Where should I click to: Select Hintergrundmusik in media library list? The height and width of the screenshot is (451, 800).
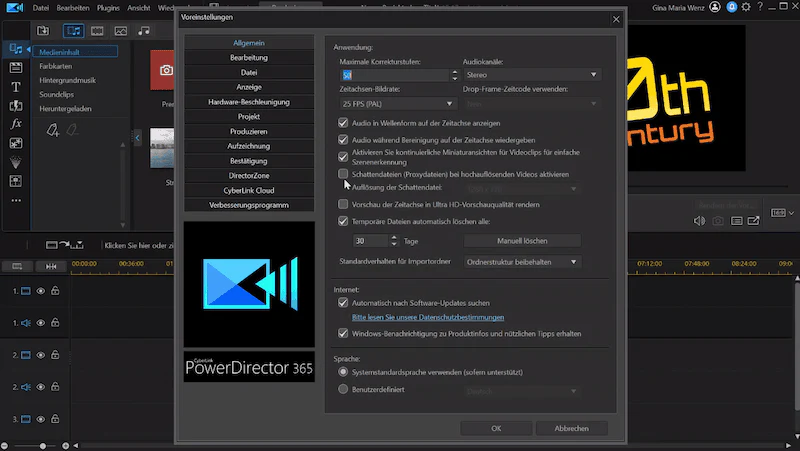[67, 80]
